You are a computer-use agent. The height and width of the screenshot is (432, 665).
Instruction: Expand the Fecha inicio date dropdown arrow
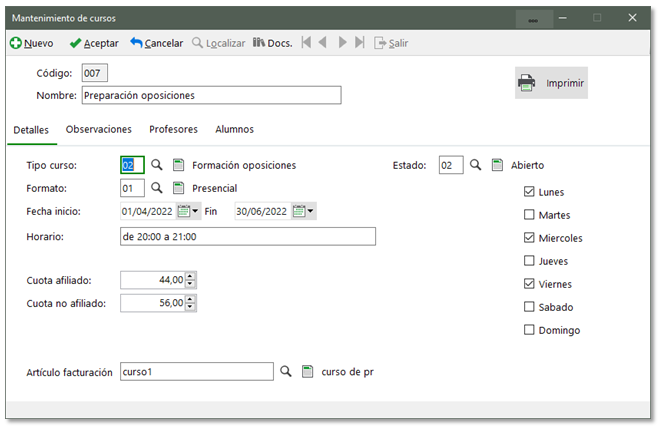click(195, 211)
